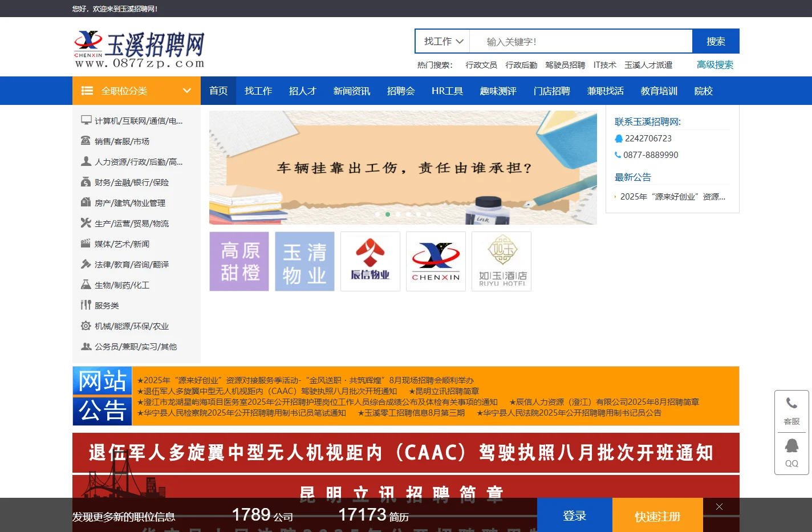
Task: Click the cutlery icon beside 服务类
Action: pyautogui.click(x=86, y=305)
